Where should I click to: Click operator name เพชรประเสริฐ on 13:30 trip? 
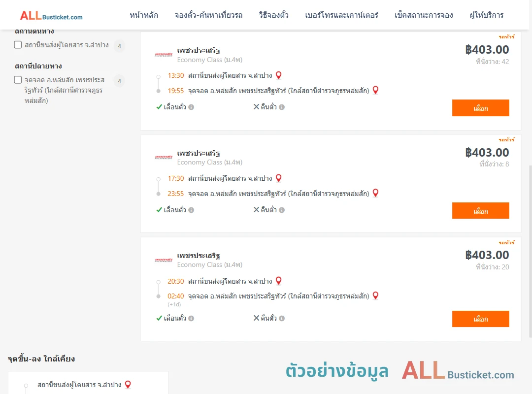tap(199, 51)
